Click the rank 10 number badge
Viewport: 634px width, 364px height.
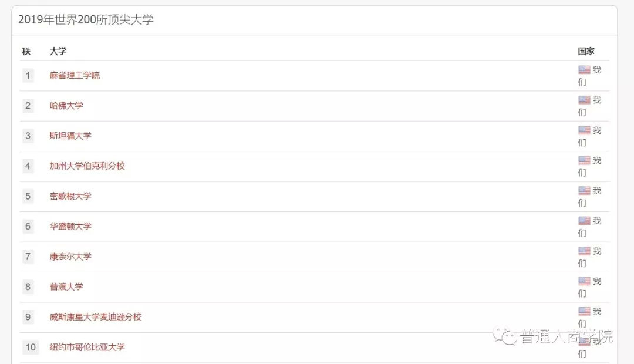tap(30, 347)
